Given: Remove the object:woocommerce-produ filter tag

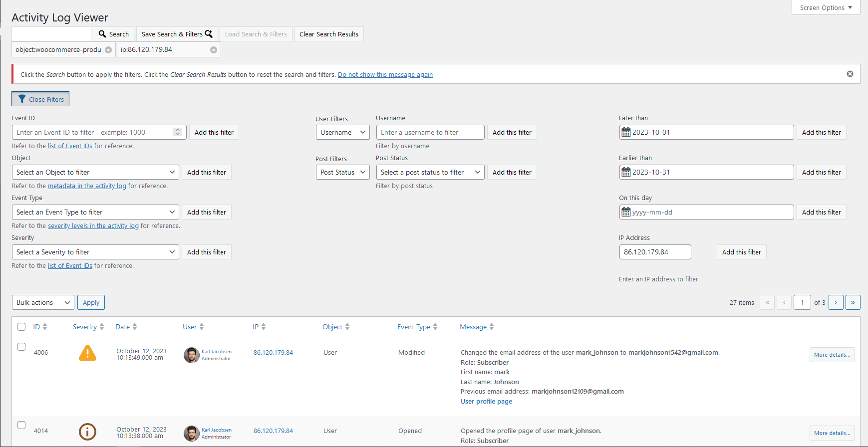Looking at the screenshot, I should 108,50.
